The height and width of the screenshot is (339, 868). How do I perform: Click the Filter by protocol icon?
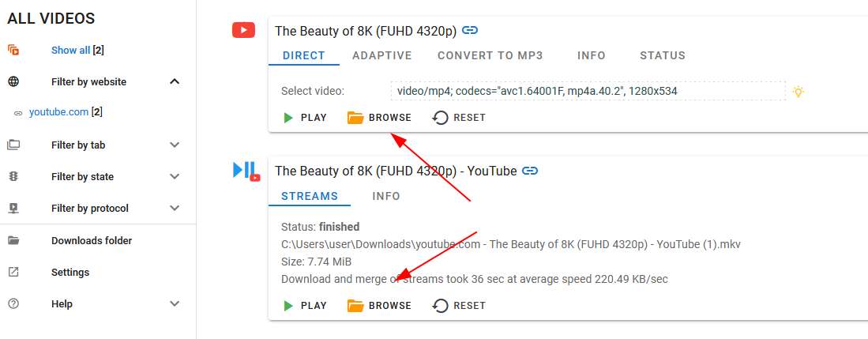point(13,209)
